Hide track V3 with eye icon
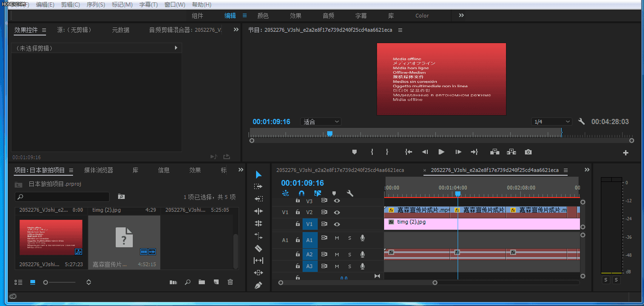This screenshot has height=306, width=644. (x=337, y=200)
